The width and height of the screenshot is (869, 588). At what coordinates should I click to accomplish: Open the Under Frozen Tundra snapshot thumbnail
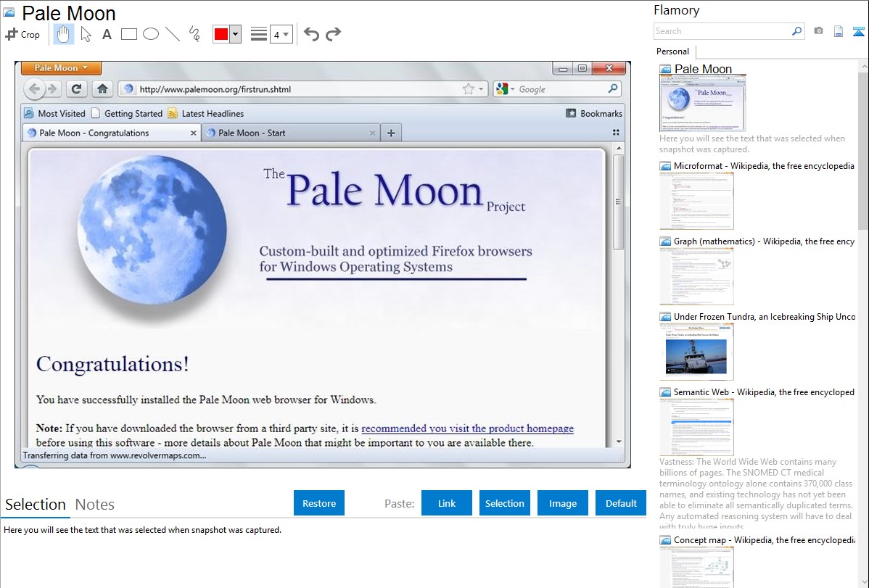pyautogui.click(x=696, y=352)
